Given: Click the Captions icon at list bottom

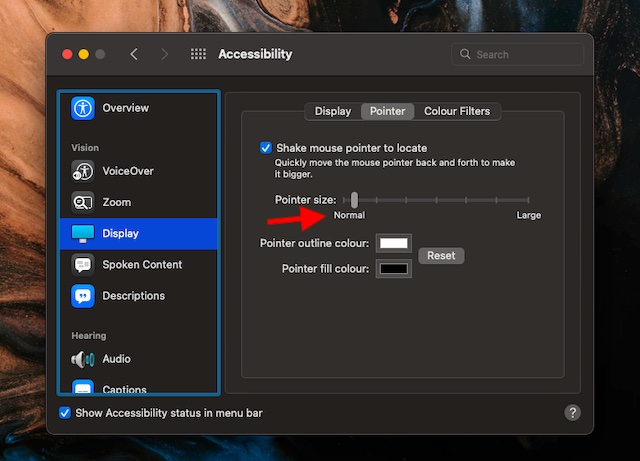Looking at the screenshot, I should pyautogui.click(x=83, y=387).
